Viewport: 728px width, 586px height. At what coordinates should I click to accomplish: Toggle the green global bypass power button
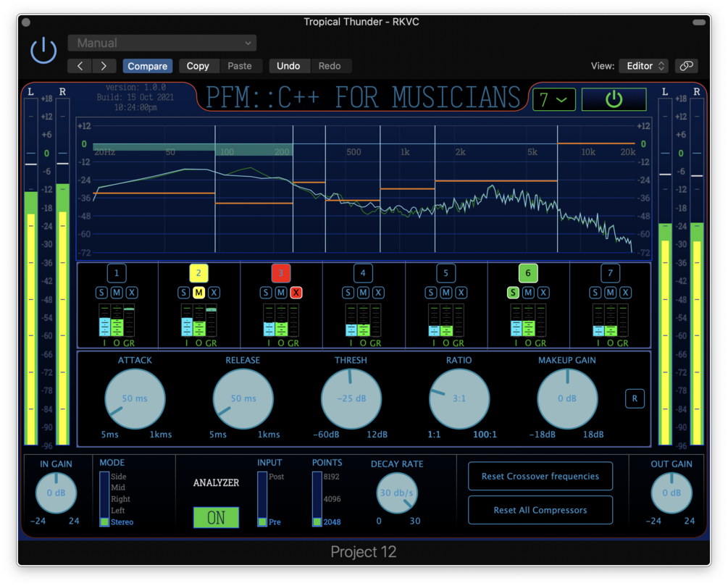tap(614, 99)
